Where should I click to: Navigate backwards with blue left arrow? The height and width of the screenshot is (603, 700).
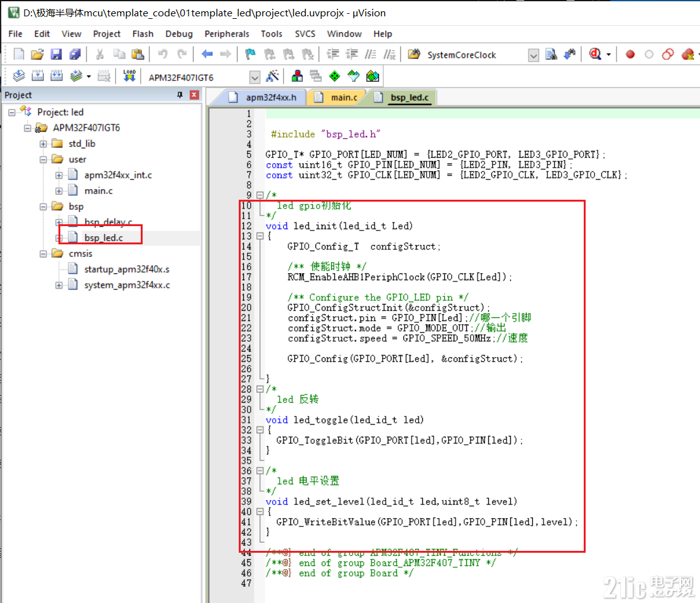pyautogui.click(x=207, y=55)
